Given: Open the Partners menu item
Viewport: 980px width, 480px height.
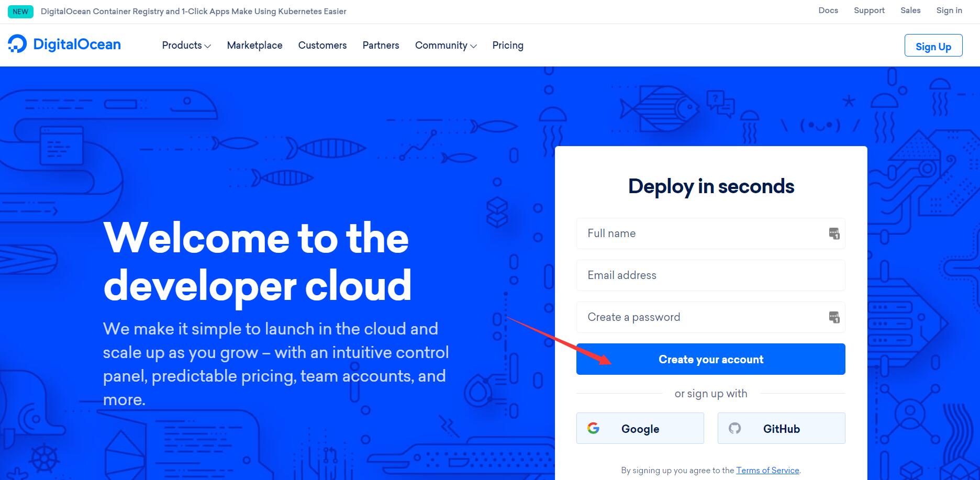Looking at the screenshot, I should click(x=381, y=46).
